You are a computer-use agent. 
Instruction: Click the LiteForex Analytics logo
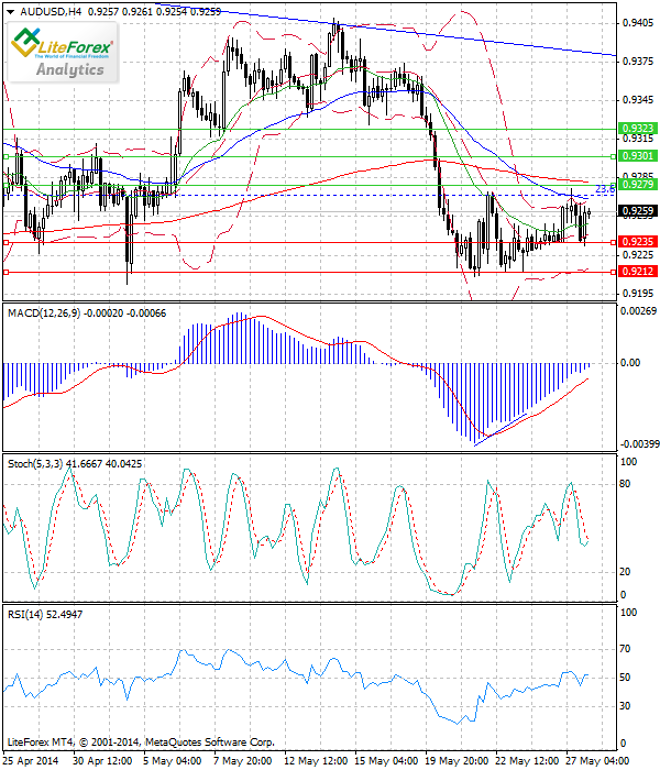(63, 52)
